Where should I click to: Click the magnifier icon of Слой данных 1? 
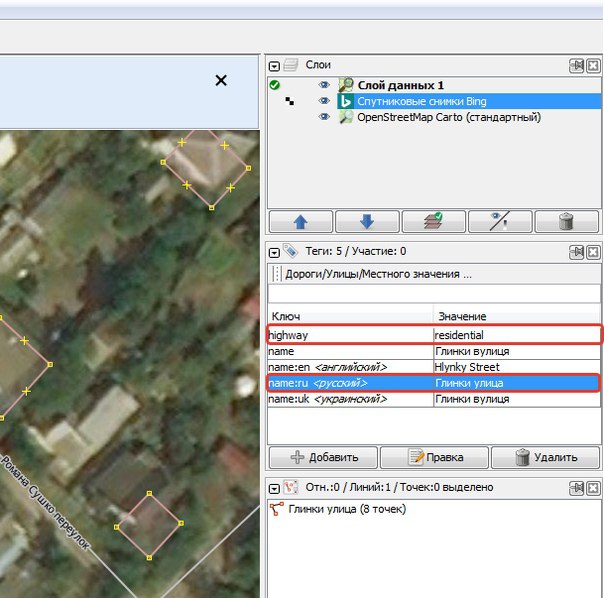[x=346, y=85]
